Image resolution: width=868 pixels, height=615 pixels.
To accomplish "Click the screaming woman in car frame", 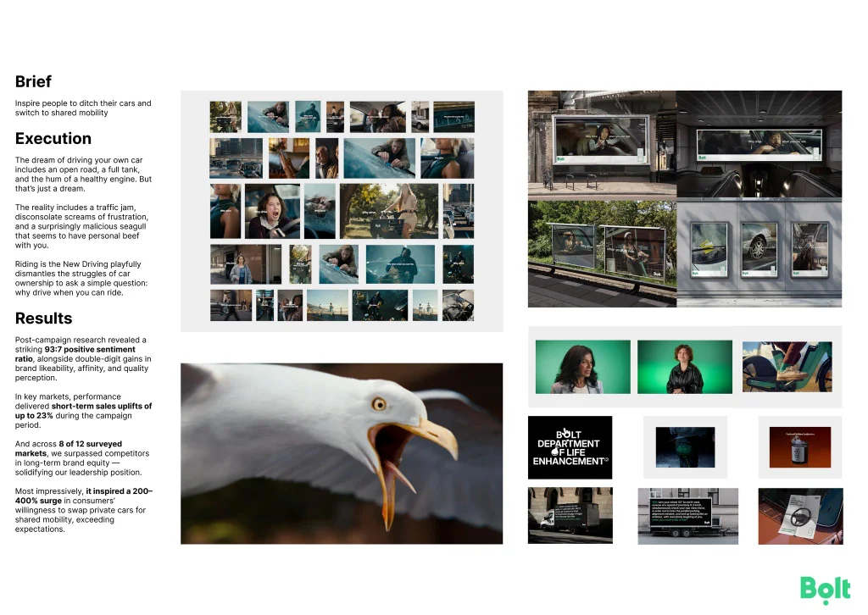I will (272, 211).
